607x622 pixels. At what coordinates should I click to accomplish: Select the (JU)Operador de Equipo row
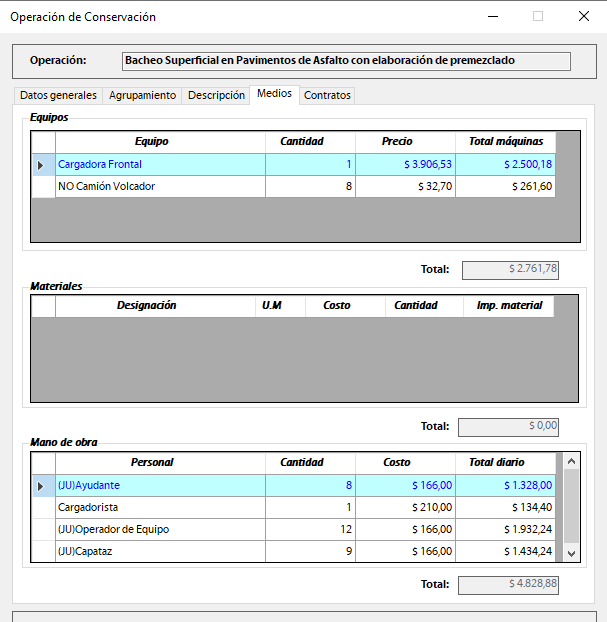(160, 529)
